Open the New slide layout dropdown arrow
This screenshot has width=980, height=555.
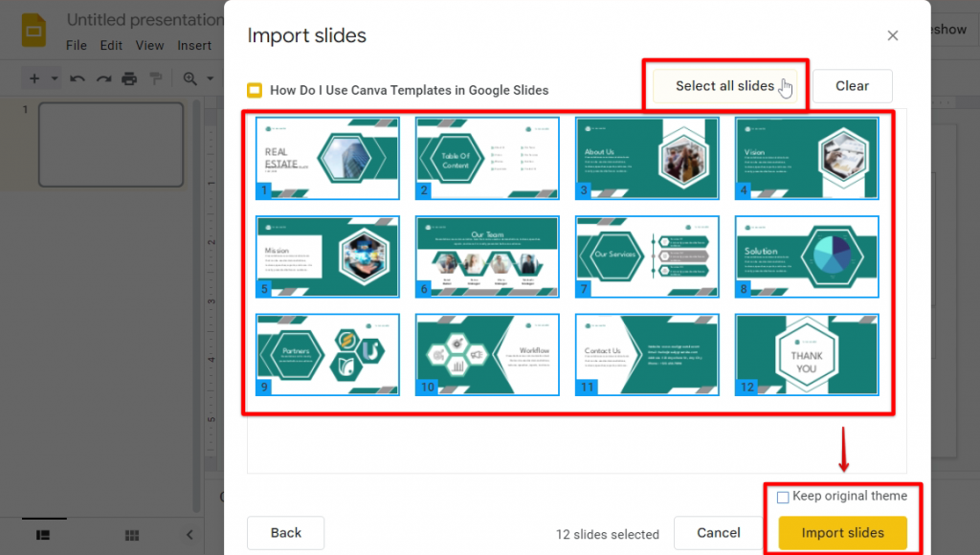(x=55, y=78)
